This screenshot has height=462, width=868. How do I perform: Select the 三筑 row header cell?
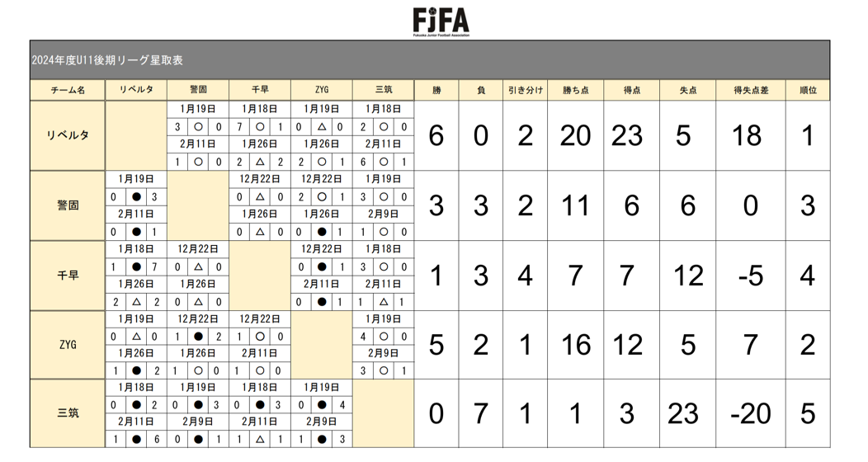68,413
